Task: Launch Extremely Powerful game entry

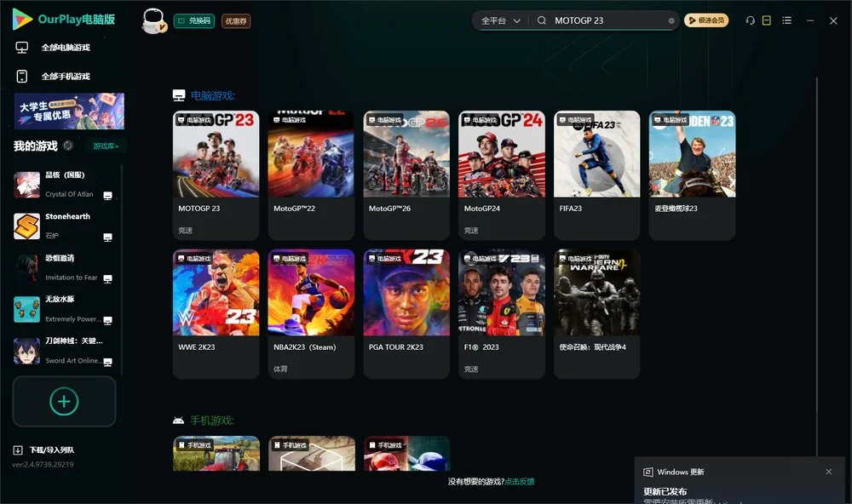Action: 62,309
